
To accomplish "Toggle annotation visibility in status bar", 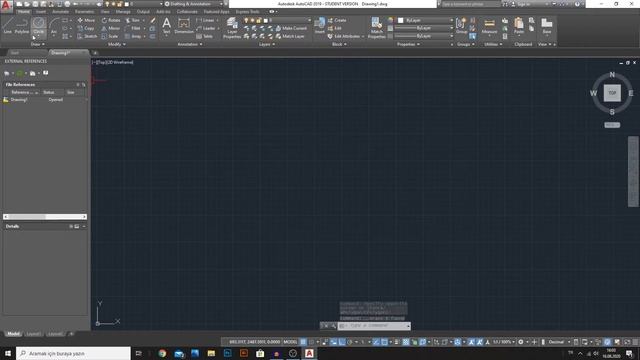I will 471,342.
